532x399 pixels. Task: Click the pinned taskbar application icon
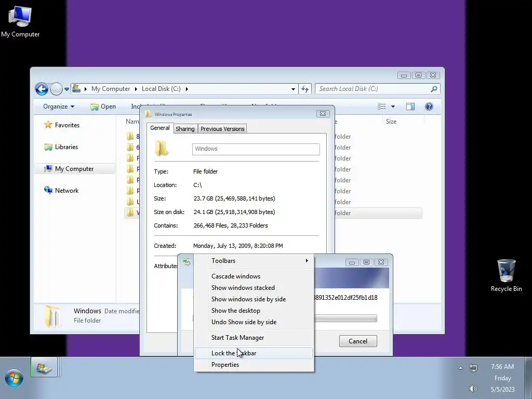tap(44, 367)
